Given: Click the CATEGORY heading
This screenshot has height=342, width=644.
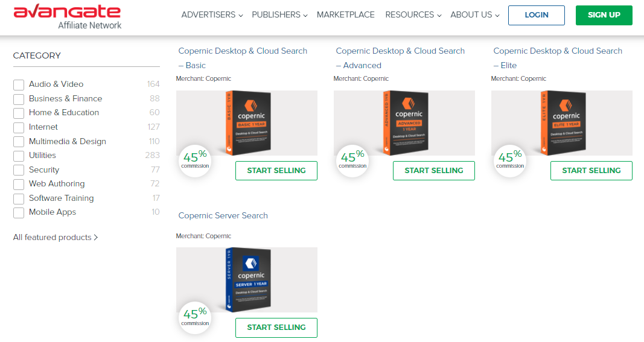Looking at the screenshot, I should tap(37, 56).
